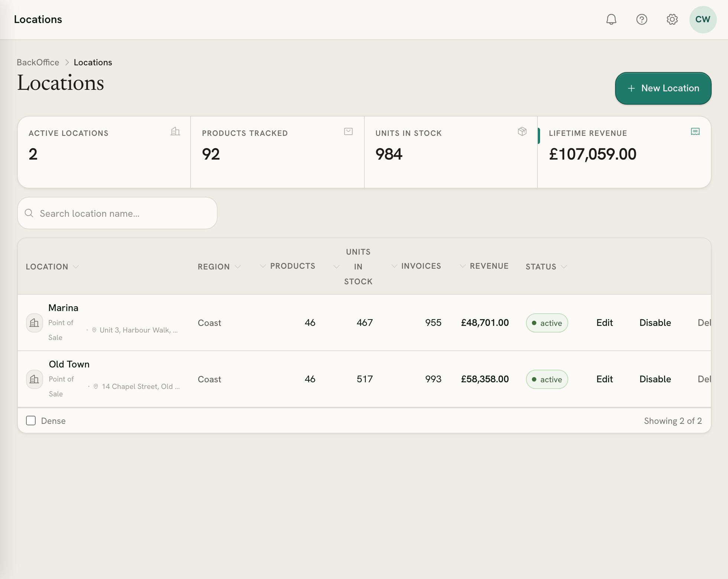
Task: Sort by the Region column chevron
Action: tap(238, 266)
